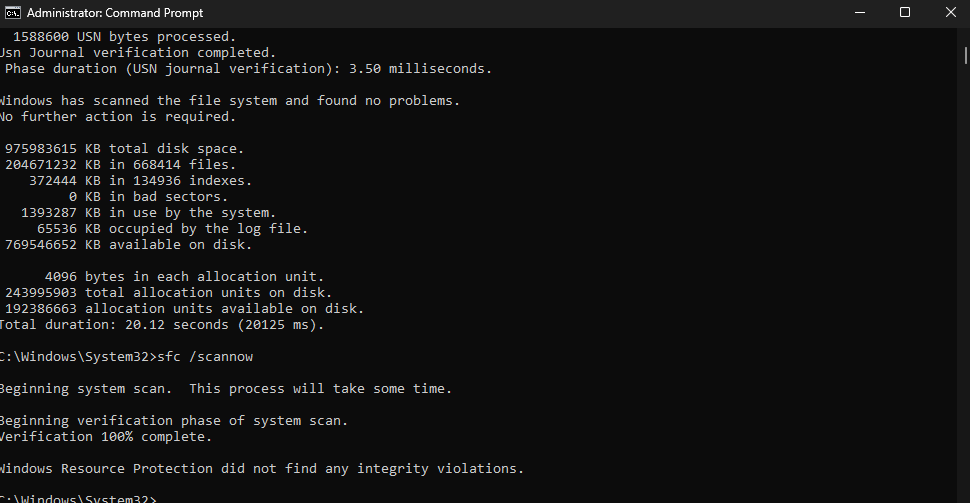Click the '4096 bytes in each allocation unit' line
Viewport: 970px width, 503px height.
(x=184, y=277)
